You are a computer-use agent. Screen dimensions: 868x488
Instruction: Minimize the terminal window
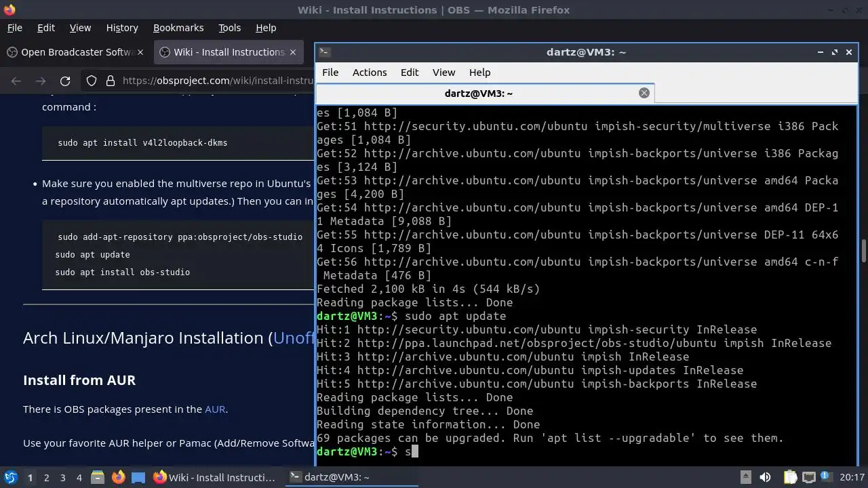click(821, 52)
